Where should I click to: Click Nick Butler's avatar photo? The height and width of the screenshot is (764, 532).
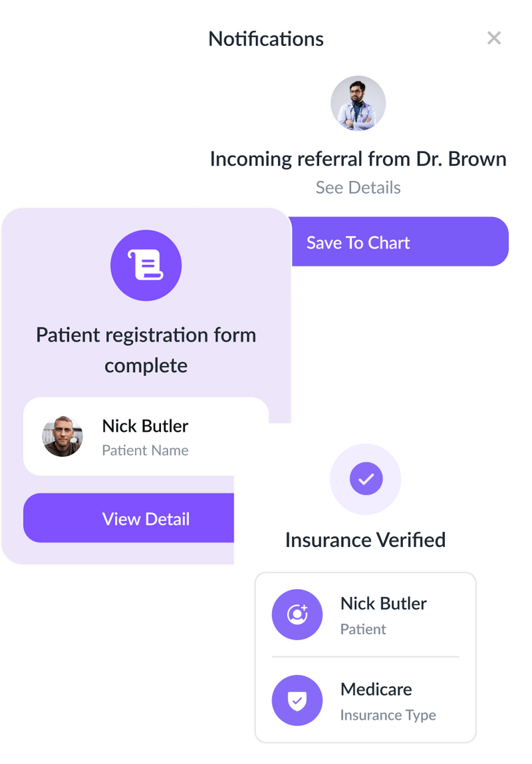click(x=62, y=437)
